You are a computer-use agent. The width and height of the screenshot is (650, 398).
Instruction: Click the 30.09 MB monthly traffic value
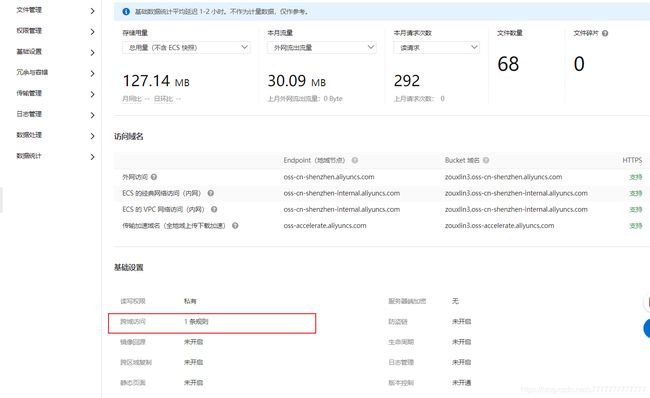pyautogui.click(x=296, y=80)
